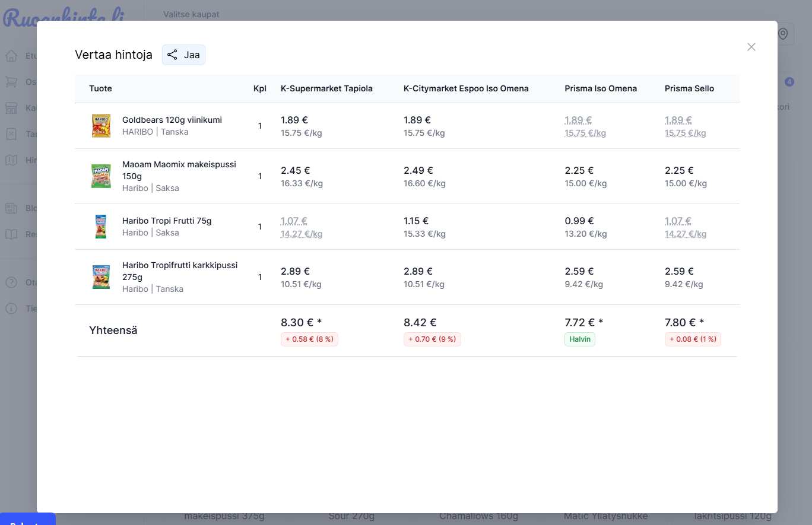
Task: Click the + 0.70 € (9 %) difference badge
Action: [432, 339]
